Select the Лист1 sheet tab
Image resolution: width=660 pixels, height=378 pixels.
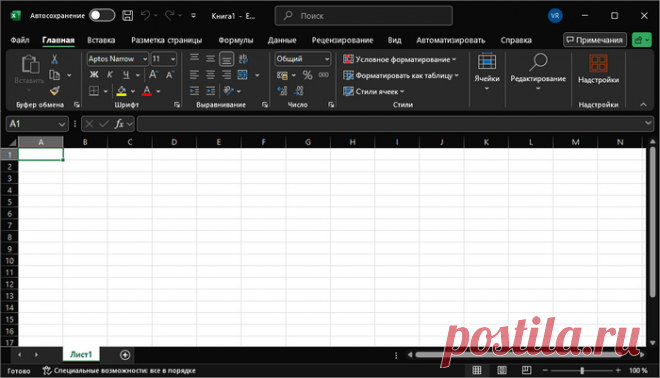tap(81, 354)
